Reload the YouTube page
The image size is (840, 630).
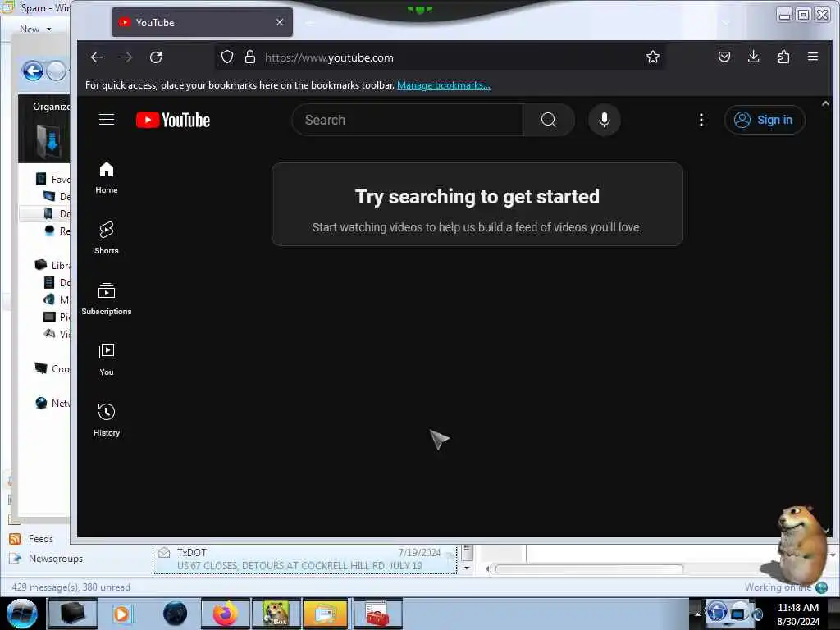coord(156,57)
